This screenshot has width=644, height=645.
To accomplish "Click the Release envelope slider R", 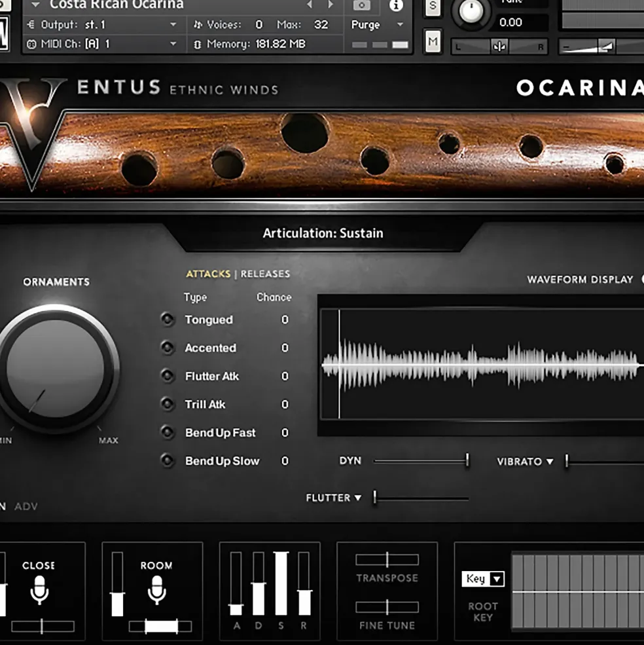I will 304,583.
